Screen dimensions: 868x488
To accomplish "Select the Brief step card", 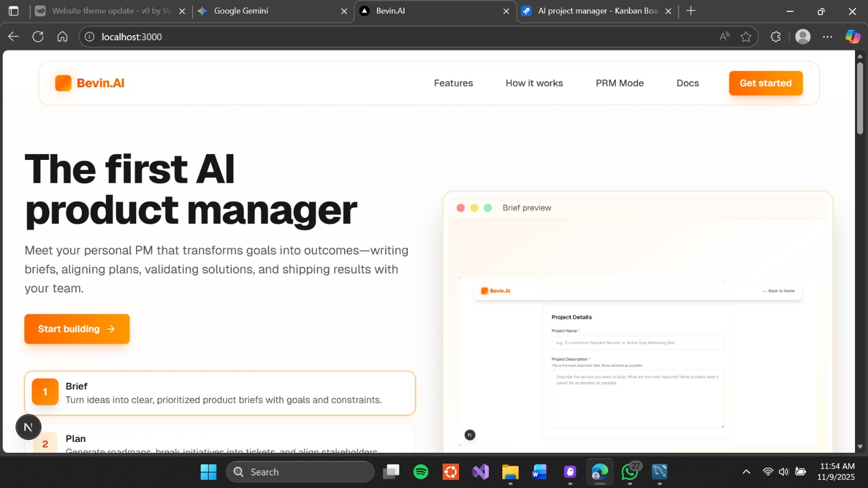I will point(220,393).
